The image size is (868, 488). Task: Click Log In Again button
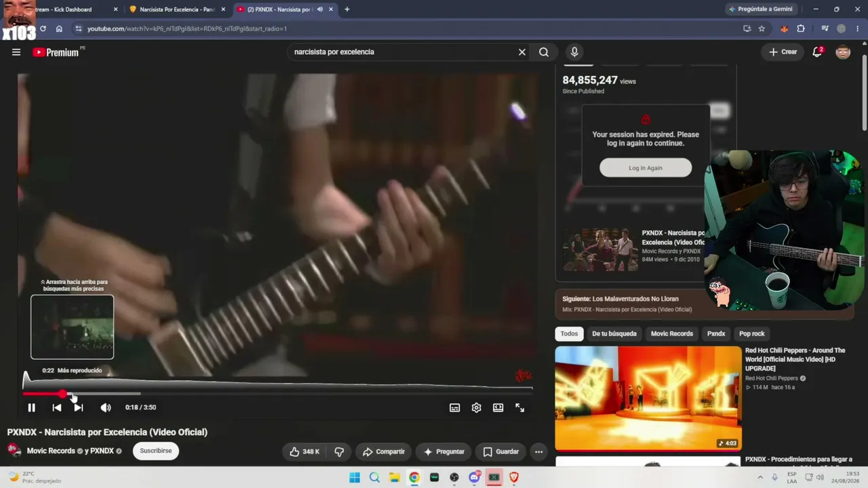click(646, 168)
